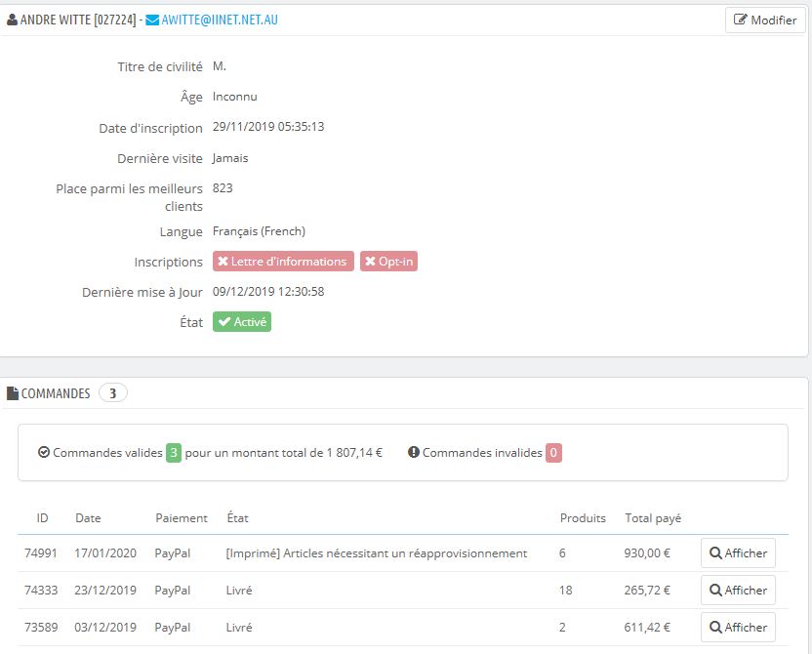Click the Commandes count badge showing 3

(113, 393)
